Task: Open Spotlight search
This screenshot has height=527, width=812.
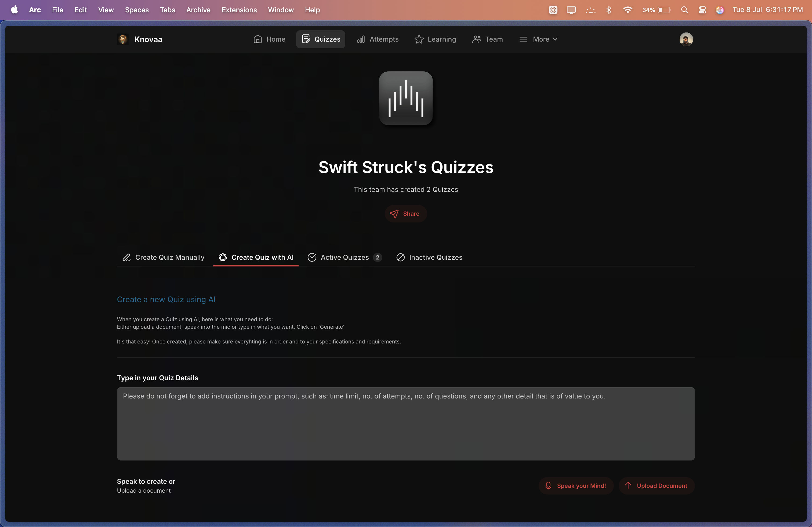Action: [x=684, y=10]
